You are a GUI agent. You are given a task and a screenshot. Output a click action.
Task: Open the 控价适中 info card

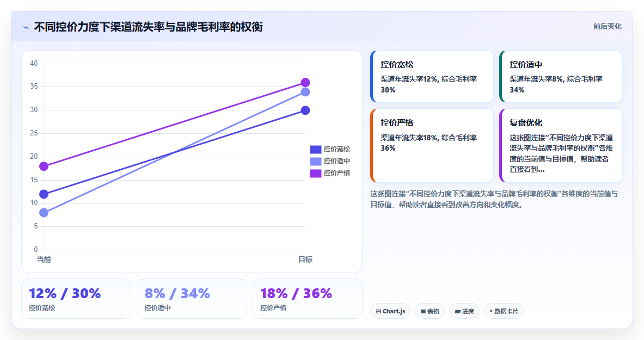pos(561,76)
